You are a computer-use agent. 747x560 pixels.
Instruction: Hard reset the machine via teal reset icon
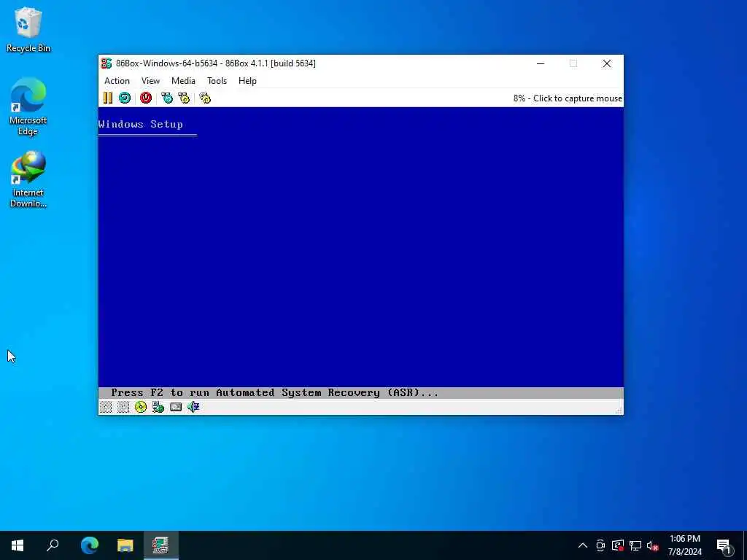click(125, 98)
